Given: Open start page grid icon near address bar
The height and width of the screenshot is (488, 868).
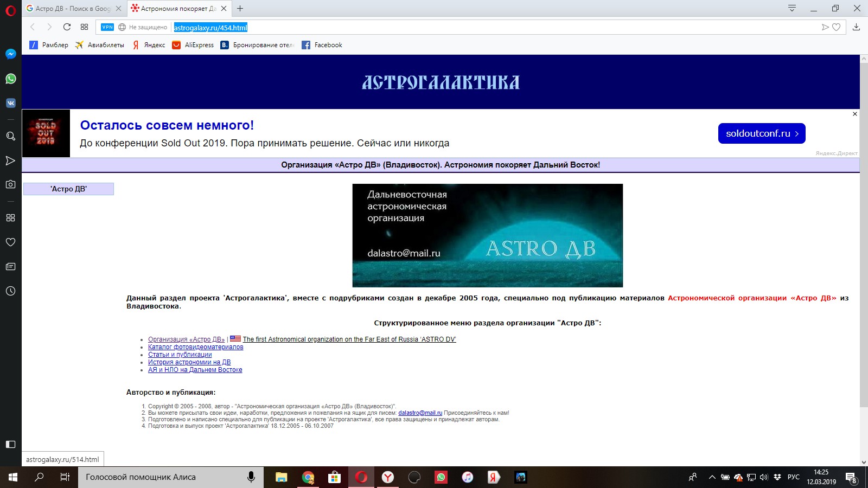Looking at the screenshot, I should click(84, 27).
